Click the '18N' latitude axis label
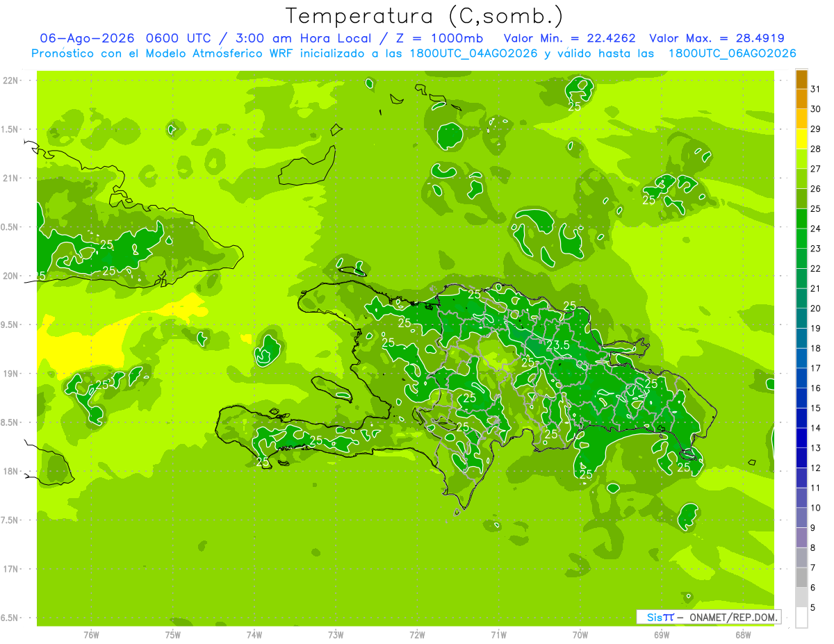Screen dimensions: 834x644 coord(10,471)
